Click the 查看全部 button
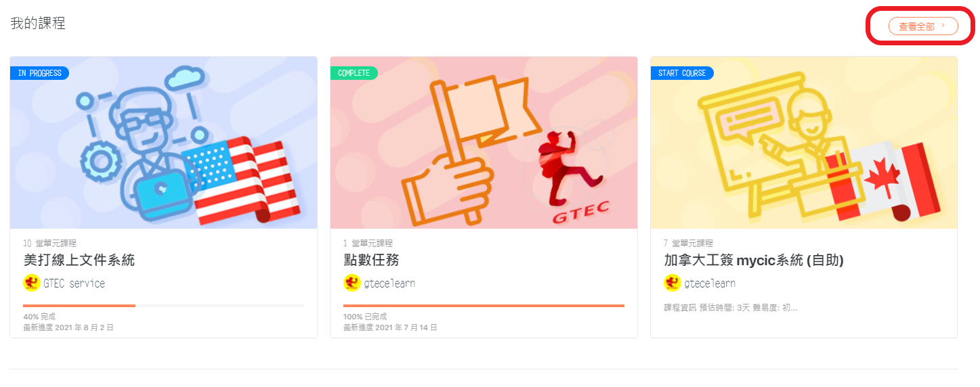The width and height of the screenshot is (980, 387). coord(923,26)
